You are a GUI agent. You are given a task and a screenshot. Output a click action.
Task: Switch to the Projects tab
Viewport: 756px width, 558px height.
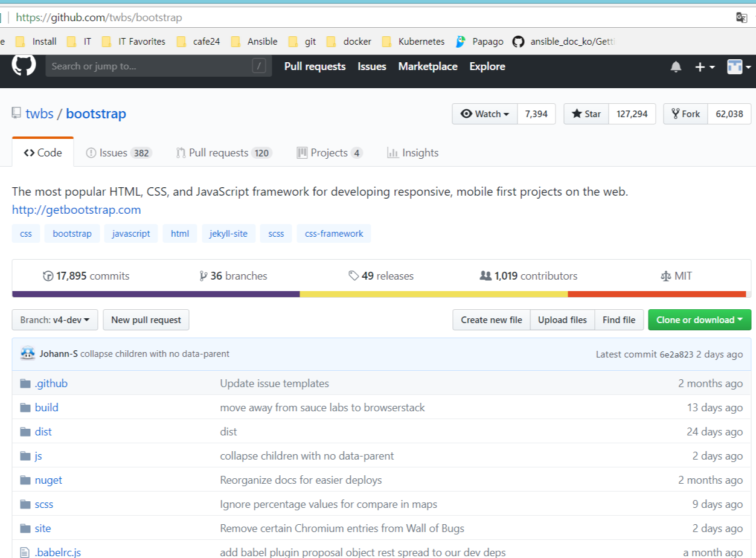(x=330, y=153)
